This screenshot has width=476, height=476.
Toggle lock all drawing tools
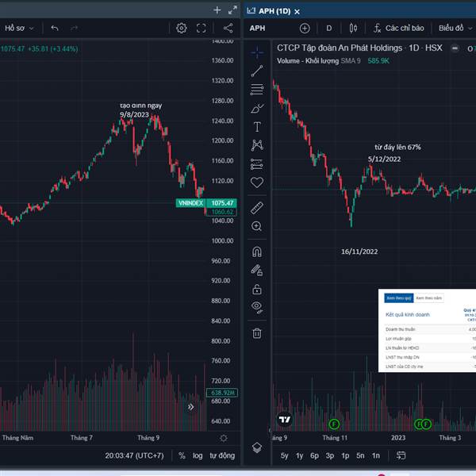[257, 290]
